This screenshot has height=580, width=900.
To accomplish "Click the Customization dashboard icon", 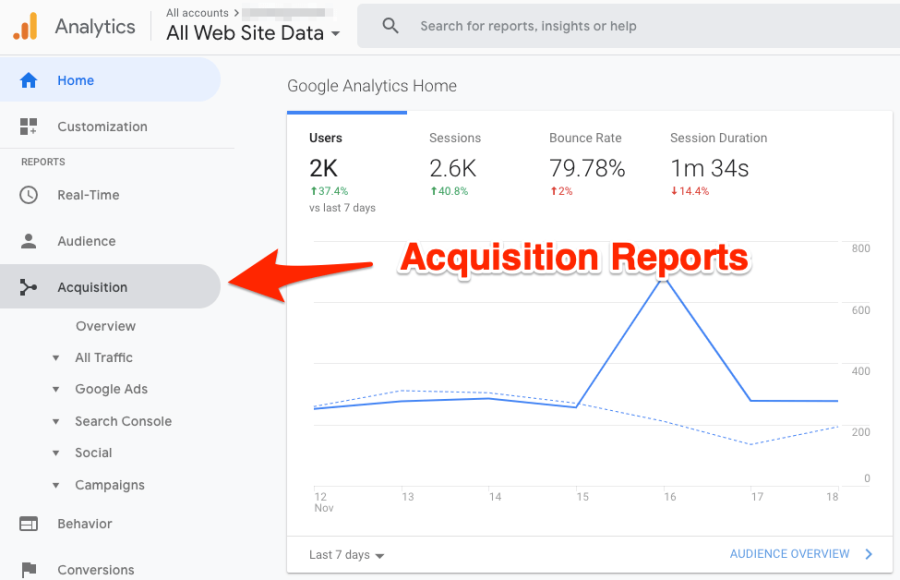I will point(28,126).
